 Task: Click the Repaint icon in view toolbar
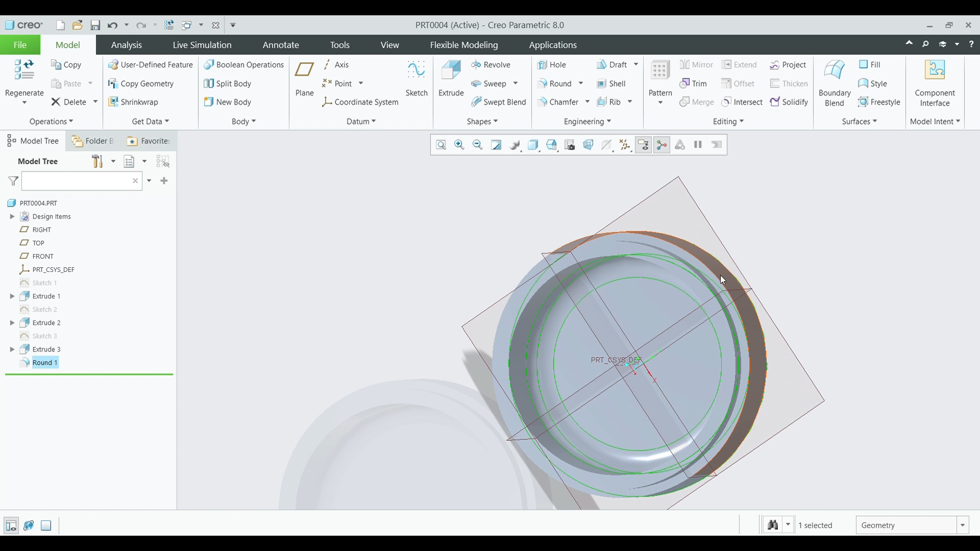pos(496,145)
